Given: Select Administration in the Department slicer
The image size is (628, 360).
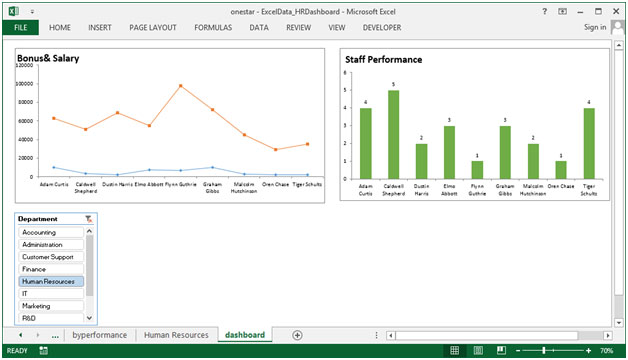Looking at the screenshot, I should (x=51, y=244).
